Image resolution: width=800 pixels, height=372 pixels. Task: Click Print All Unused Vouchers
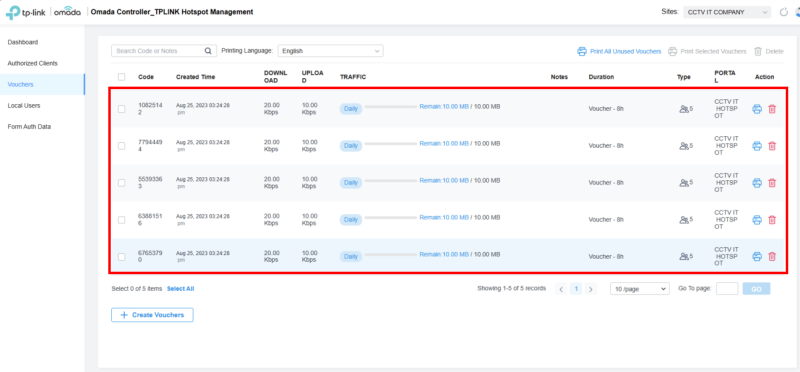click(x=619, y=52)
